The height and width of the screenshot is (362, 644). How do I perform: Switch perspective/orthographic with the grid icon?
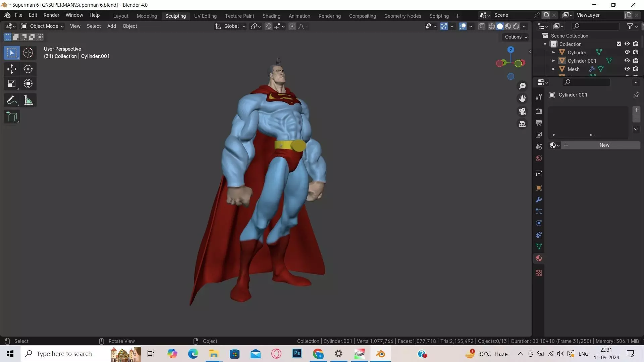[522, 124]
